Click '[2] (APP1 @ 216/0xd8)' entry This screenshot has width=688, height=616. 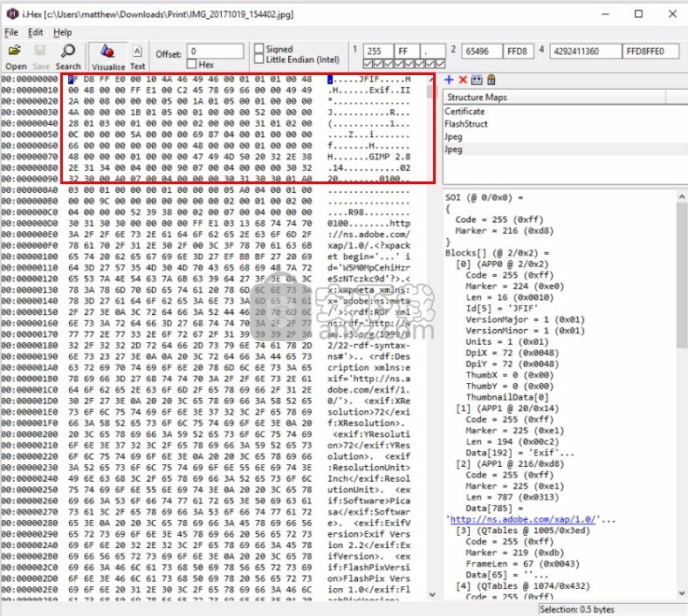pyautogui.click(x=510, y=464)
